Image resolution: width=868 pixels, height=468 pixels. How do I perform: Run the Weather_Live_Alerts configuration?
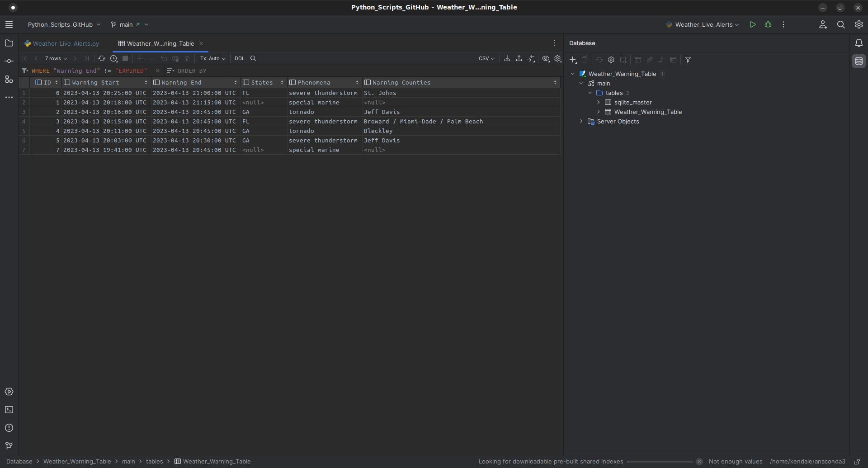[x=753, y=25]
